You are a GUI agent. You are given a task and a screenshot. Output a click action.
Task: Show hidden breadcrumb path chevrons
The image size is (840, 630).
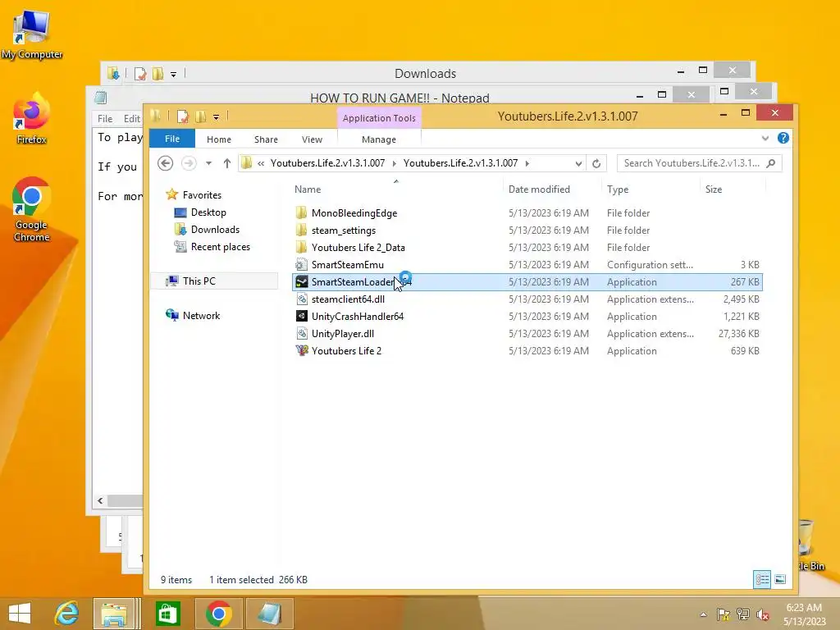click(x=261, y=163)
